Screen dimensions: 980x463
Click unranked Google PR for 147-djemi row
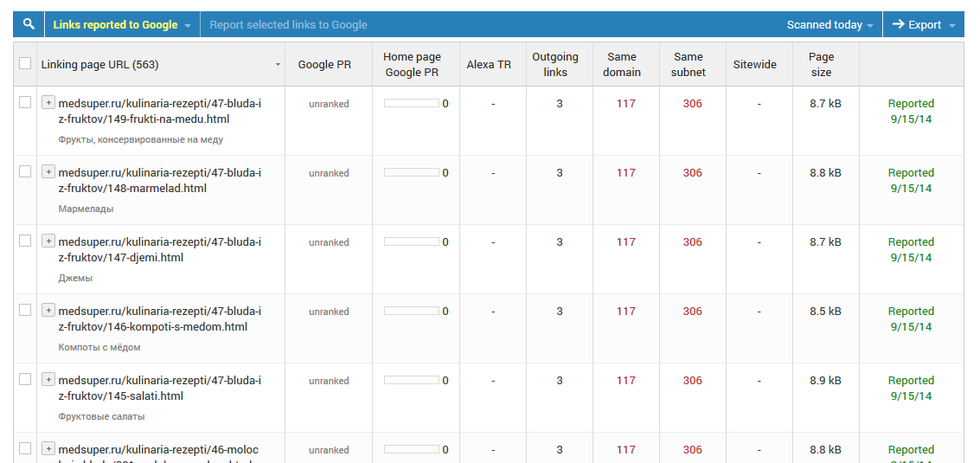point(329,242)
